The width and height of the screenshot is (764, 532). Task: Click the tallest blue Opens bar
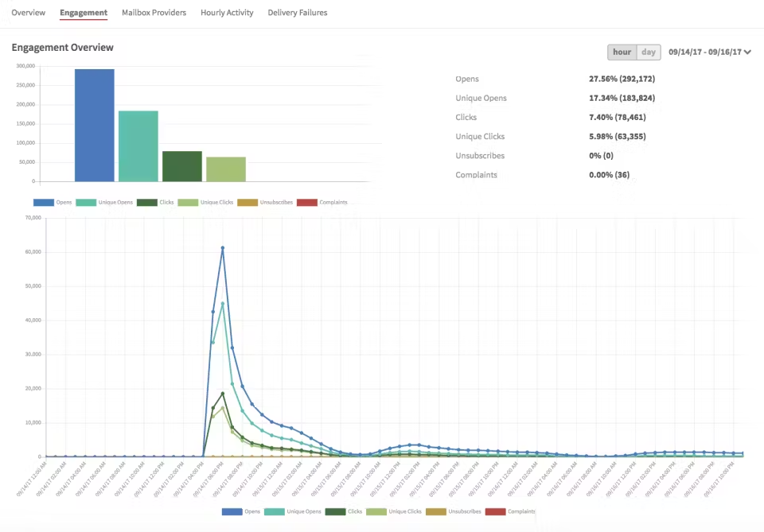[94, 123]
